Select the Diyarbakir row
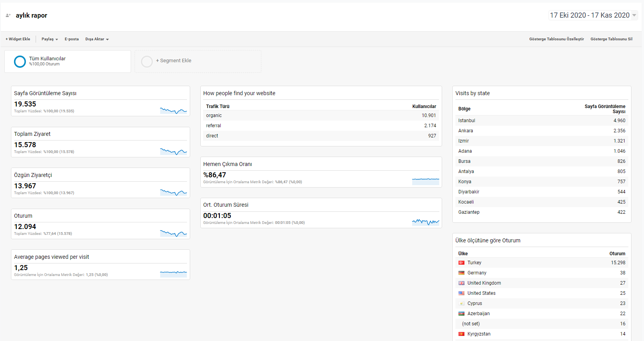This screenshot has width=644, height=341. pos(542,192)
